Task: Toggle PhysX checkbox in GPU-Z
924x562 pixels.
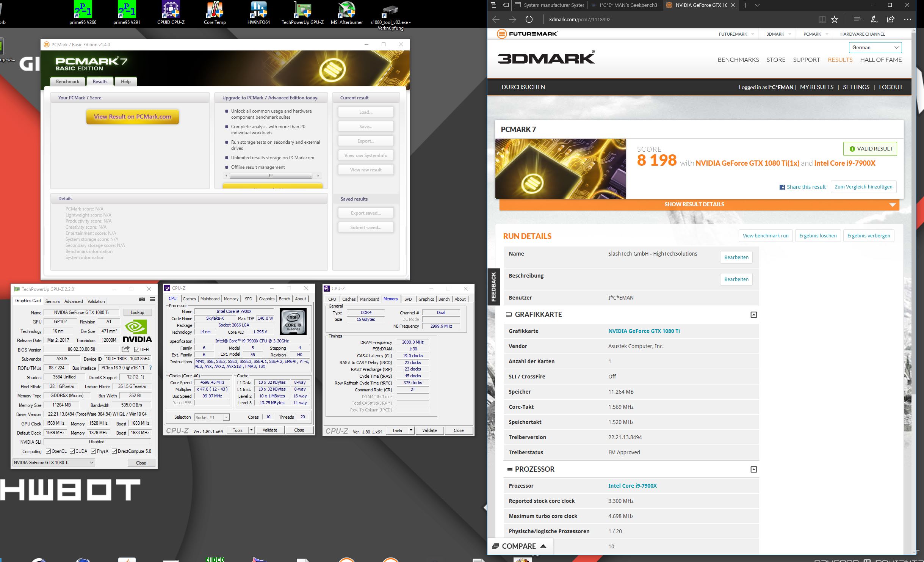Action: 93,451
